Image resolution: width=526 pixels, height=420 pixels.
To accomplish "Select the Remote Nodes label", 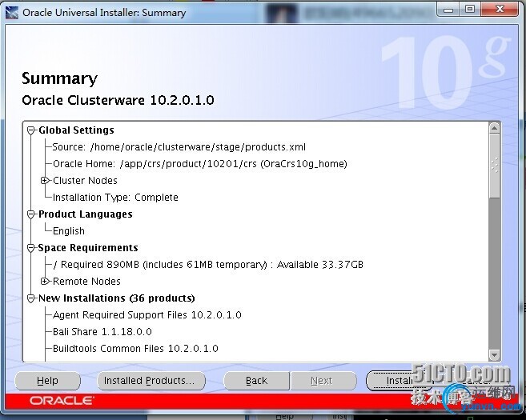I will (x=86, y=282).
